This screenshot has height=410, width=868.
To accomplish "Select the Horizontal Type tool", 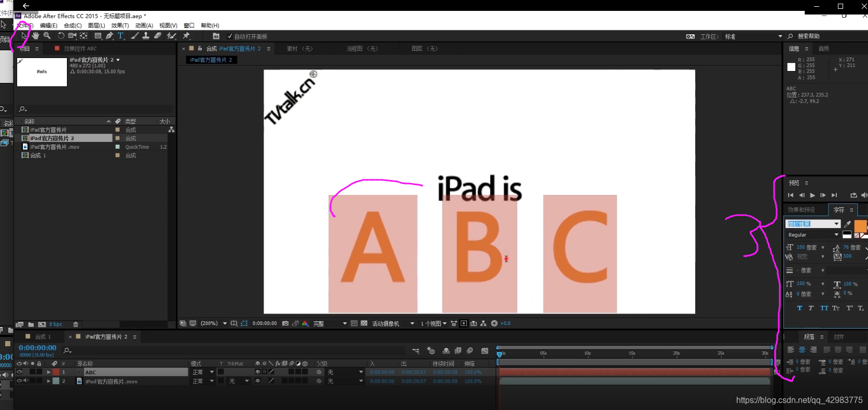I will 120,36.
